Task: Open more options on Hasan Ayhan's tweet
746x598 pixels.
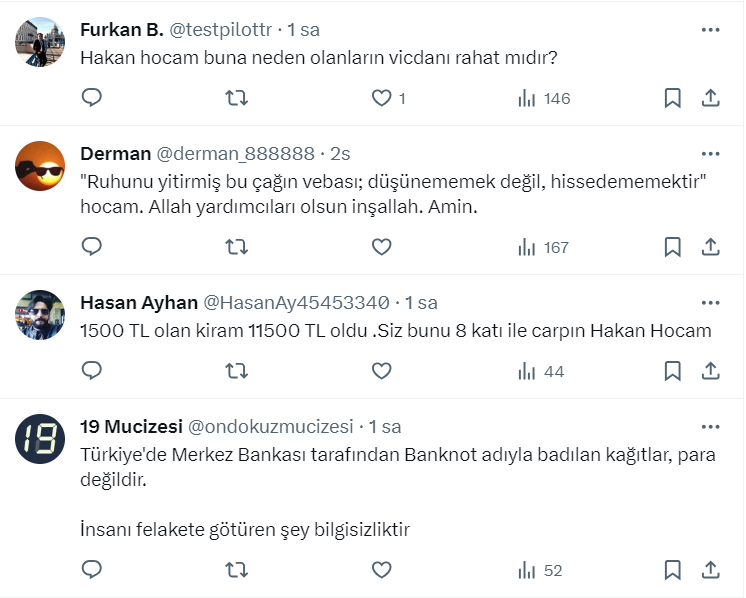Action: [710, 303]
